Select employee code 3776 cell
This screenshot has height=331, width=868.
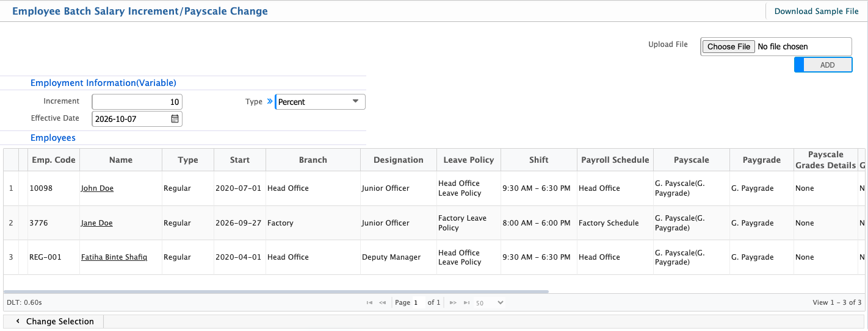point(54,223)
